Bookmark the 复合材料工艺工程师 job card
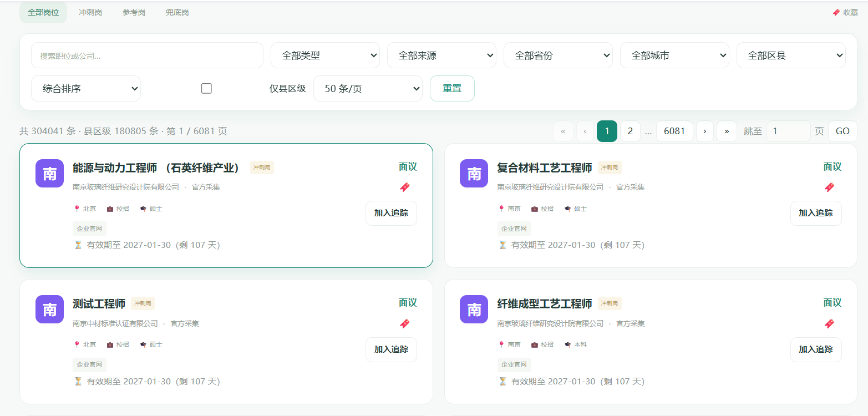 (829, 187)
